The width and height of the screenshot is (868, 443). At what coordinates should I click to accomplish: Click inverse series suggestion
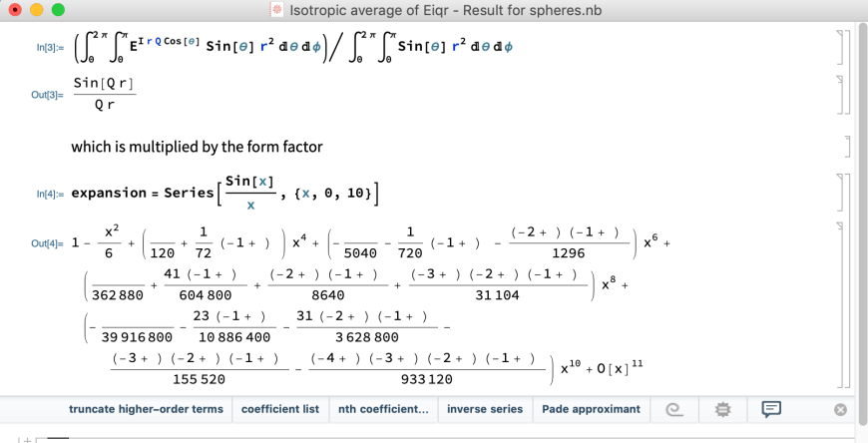pos(485,409)
